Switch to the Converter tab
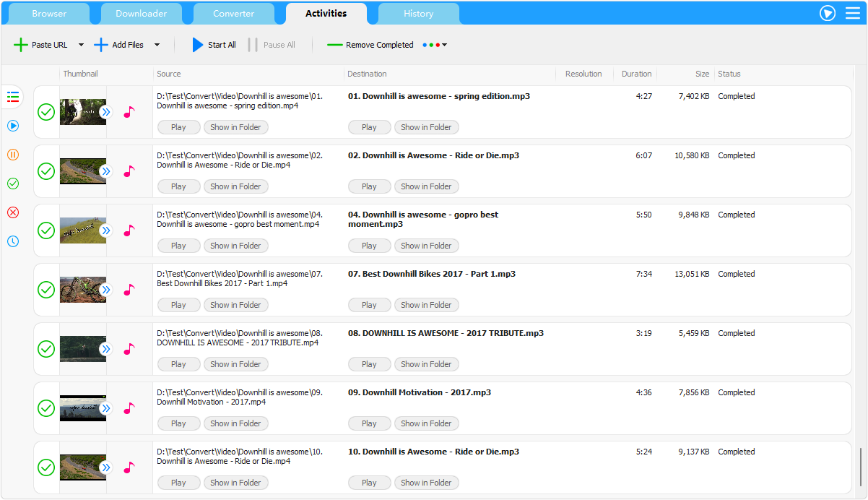 pos(233,14)
